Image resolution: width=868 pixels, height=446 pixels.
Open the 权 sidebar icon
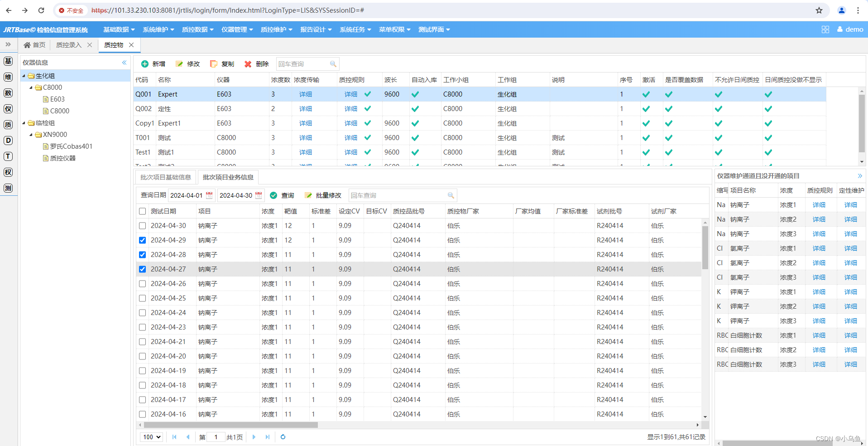pos(8,172)
